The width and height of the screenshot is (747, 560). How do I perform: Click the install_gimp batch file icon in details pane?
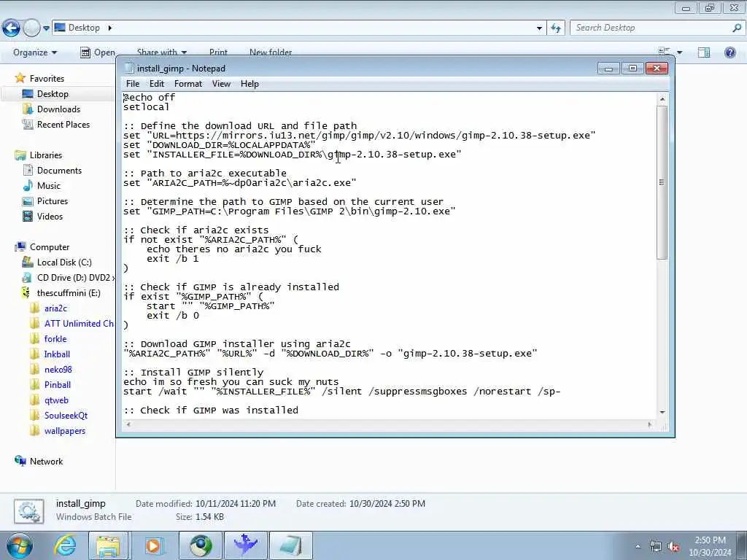[x=29, y=511]
